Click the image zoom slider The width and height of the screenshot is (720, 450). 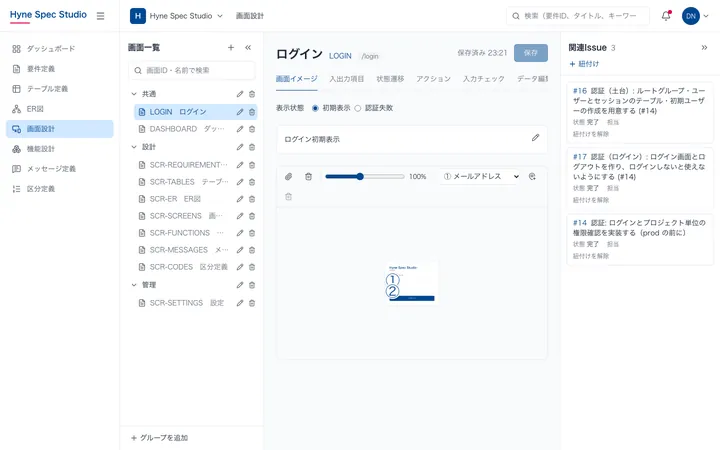coord(365,176)
